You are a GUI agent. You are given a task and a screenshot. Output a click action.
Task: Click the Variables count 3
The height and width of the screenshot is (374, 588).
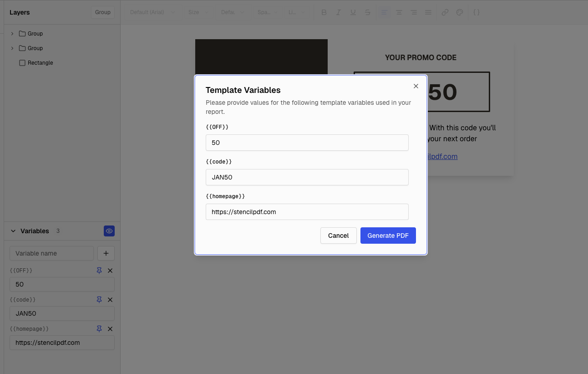[x=58, y=231]
